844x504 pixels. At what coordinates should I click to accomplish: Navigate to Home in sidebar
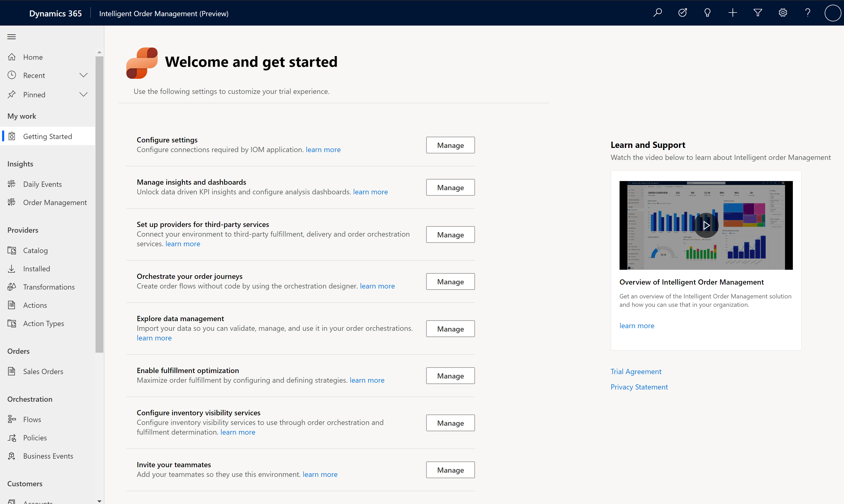pyautogui.click(x=32, y=56)
